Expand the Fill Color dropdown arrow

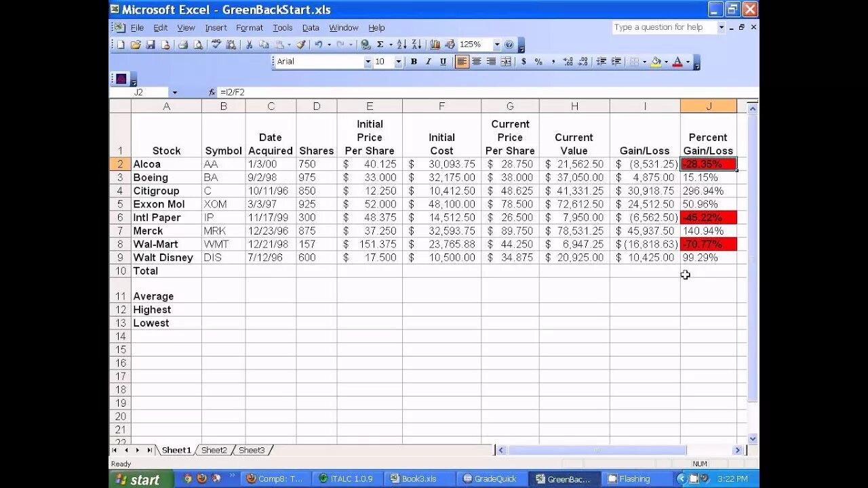point(666,62)
